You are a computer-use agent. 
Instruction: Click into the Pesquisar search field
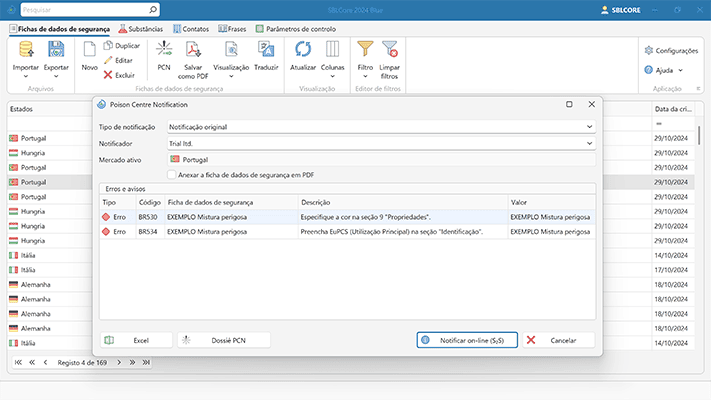click(x=80, y=9)
